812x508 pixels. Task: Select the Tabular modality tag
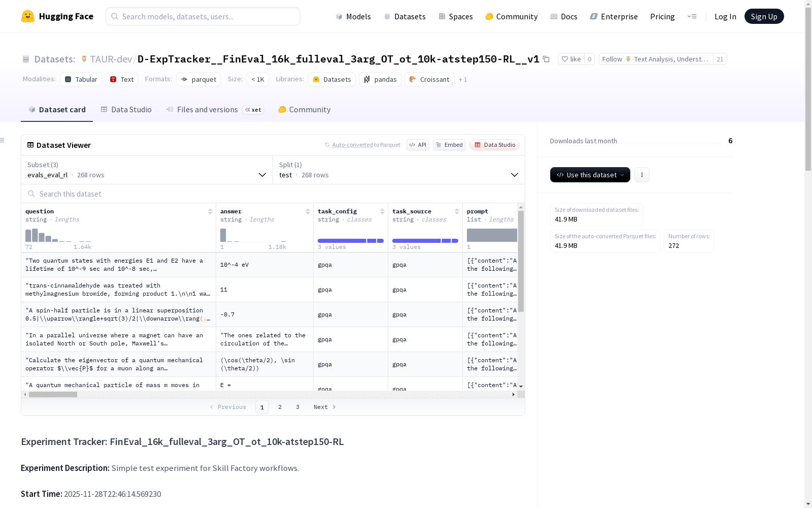(81, 79)
